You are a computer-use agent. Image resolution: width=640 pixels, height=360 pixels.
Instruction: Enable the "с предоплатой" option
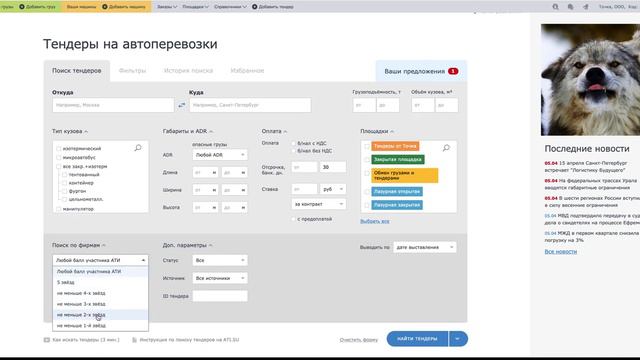[293, 219]
